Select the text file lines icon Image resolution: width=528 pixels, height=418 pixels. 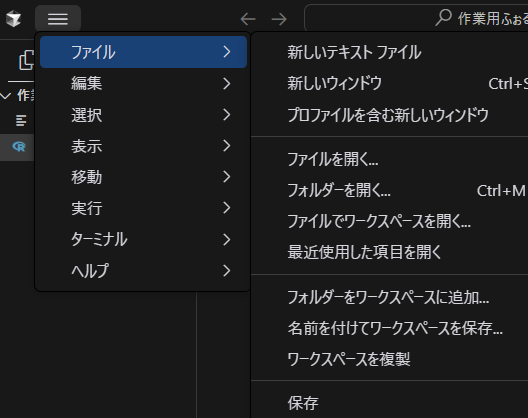coord(21,120)
